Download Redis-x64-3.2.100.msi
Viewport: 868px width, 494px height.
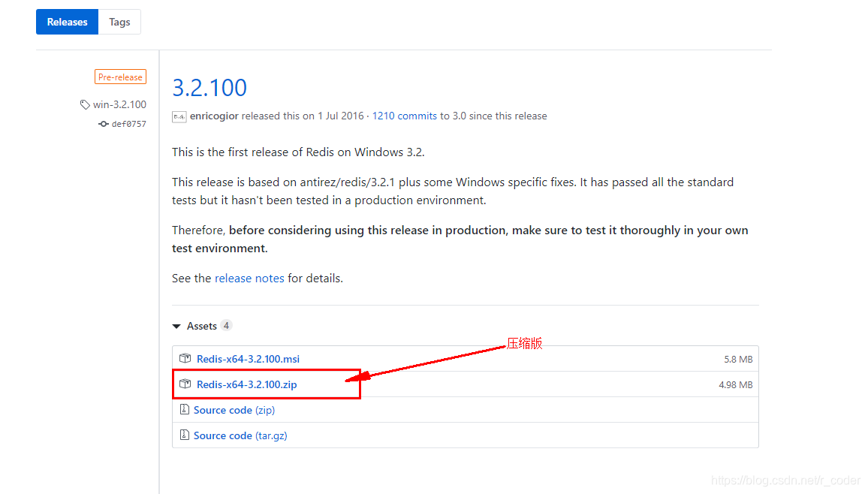[x=248, y=359]
